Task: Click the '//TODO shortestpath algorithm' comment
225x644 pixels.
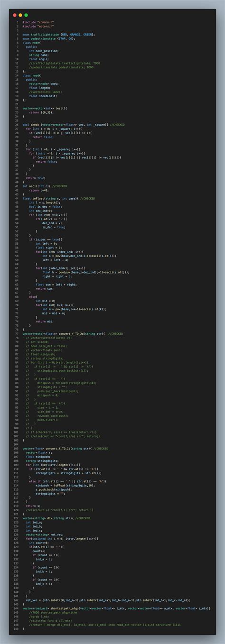Action: (x=53, y=612)
